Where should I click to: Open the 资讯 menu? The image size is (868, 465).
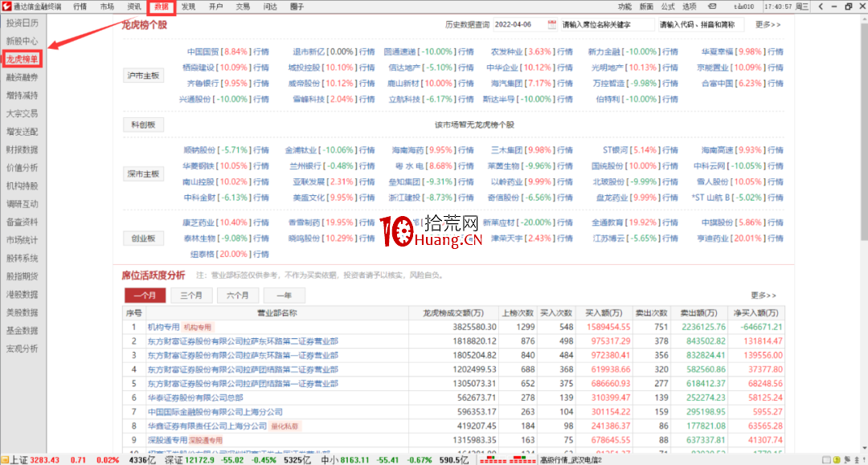click(x=134, y=6)
